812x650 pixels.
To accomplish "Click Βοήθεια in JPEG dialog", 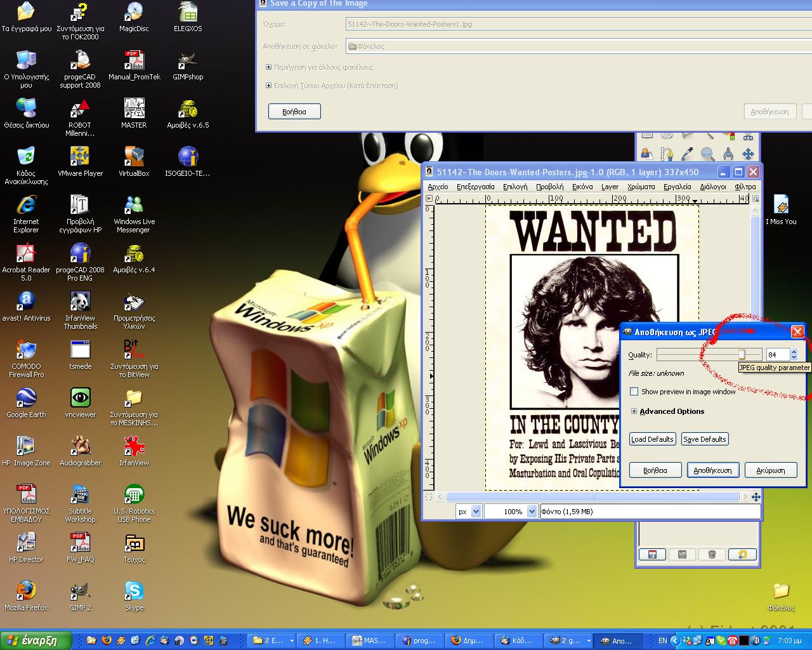I will point(655,470).
